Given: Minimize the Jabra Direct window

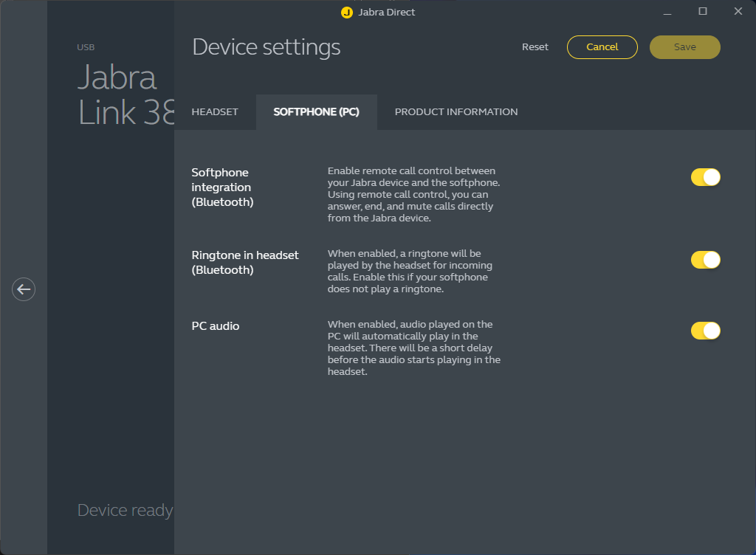Looking at the screenshot, I should (x=667, y=12).
